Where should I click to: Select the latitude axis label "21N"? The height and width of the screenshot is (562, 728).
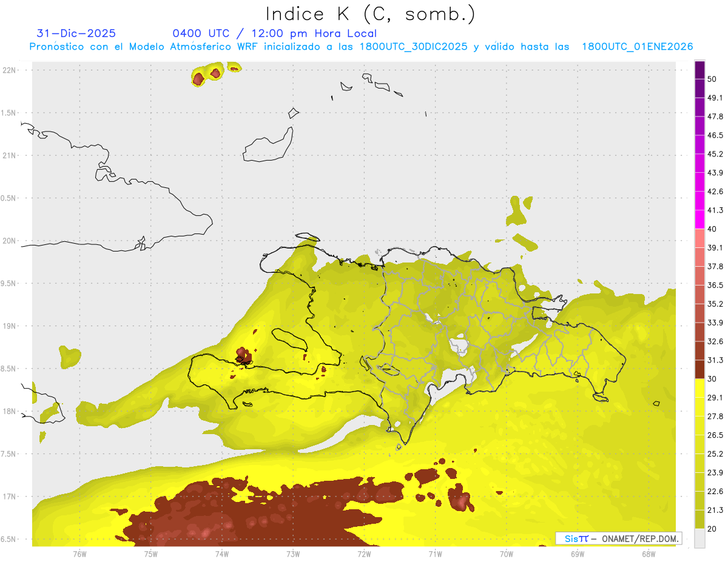8,155
